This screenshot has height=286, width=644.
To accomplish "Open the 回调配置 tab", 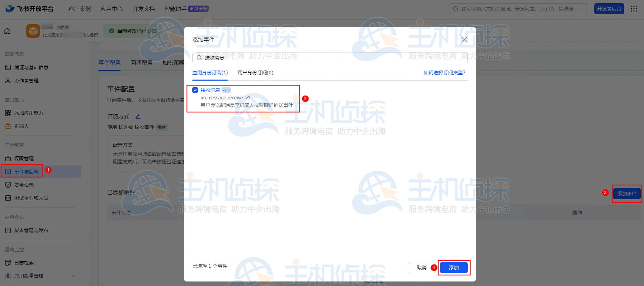I will [x=142, y=63].
